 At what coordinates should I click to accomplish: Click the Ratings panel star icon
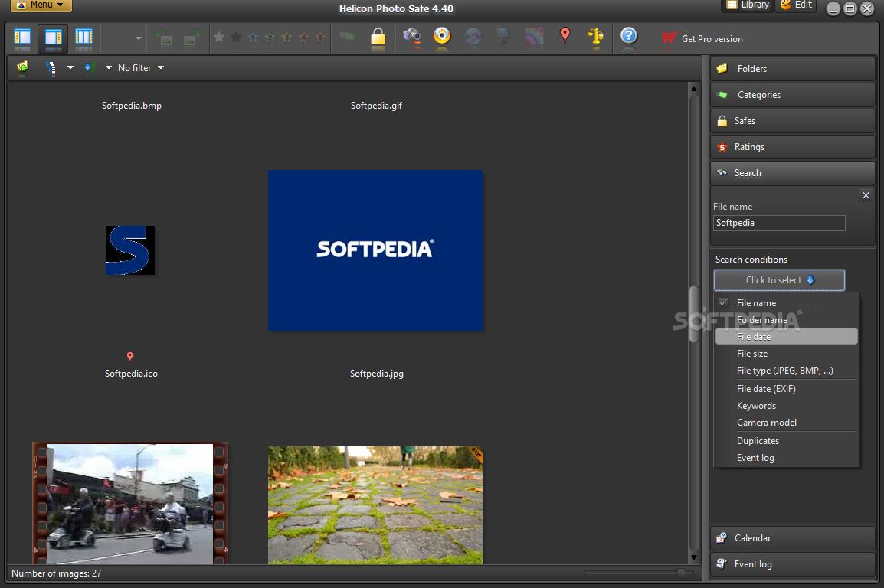[x=722, y=147]
